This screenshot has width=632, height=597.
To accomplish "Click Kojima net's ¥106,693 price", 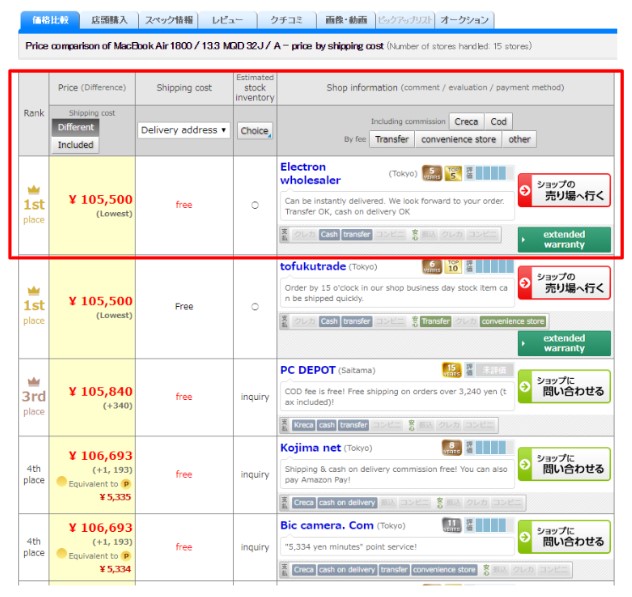I will click(100, 456).
